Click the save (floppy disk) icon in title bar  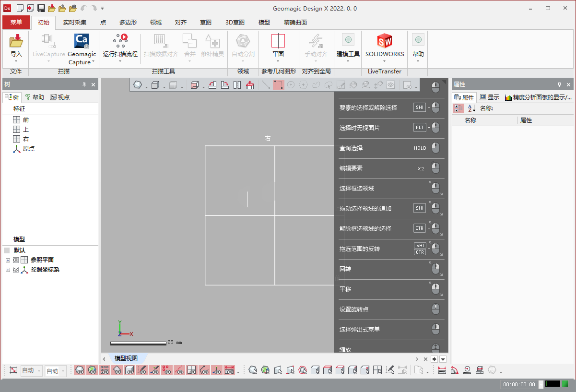[x=41, y=8]
